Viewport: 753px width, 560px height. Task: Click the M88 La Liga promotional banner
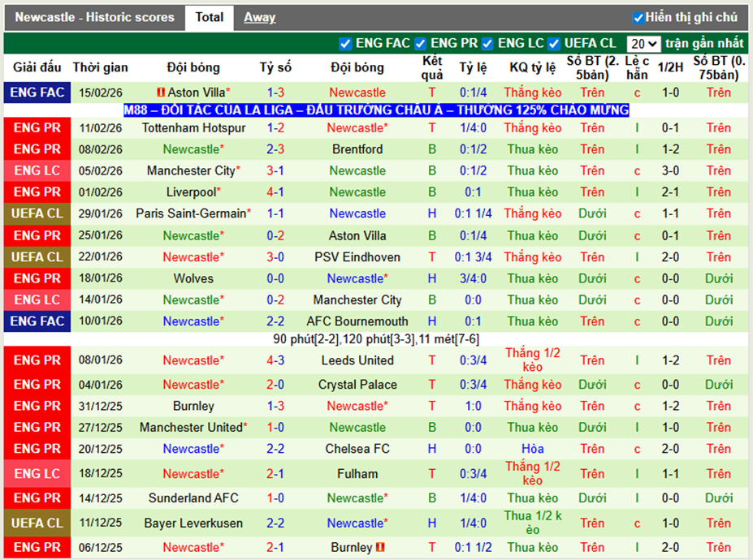376,110
